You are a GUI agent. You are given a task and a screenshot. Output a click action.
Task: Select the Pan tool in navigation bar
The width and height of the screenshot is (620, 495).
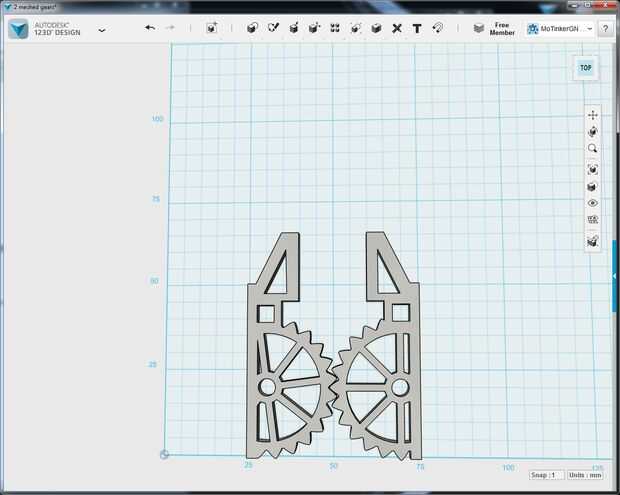coord(593,115)
